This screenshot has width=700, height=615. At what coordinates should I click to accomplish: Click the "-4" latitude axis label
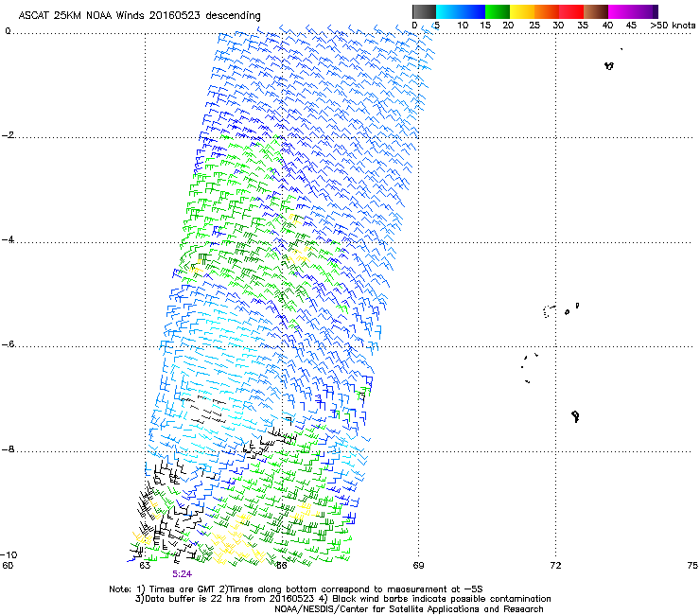(x=8, y=239)
